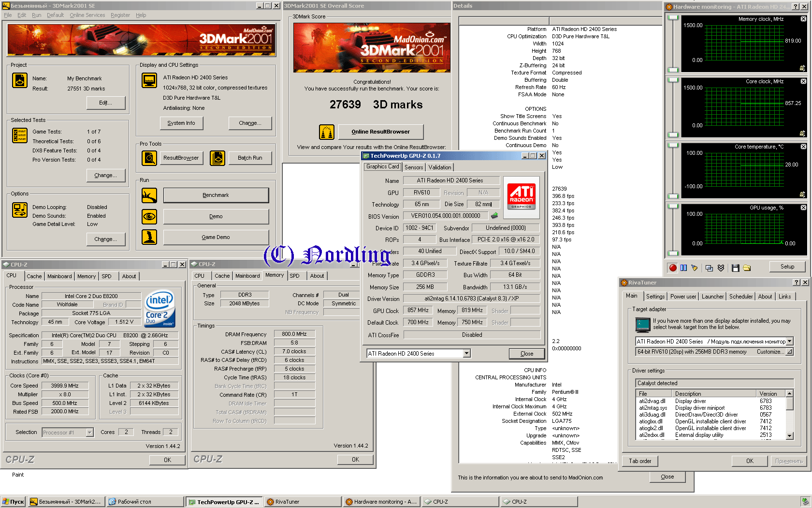
Task: Click the lock icon on Core temperature graph
Action: 802,194
